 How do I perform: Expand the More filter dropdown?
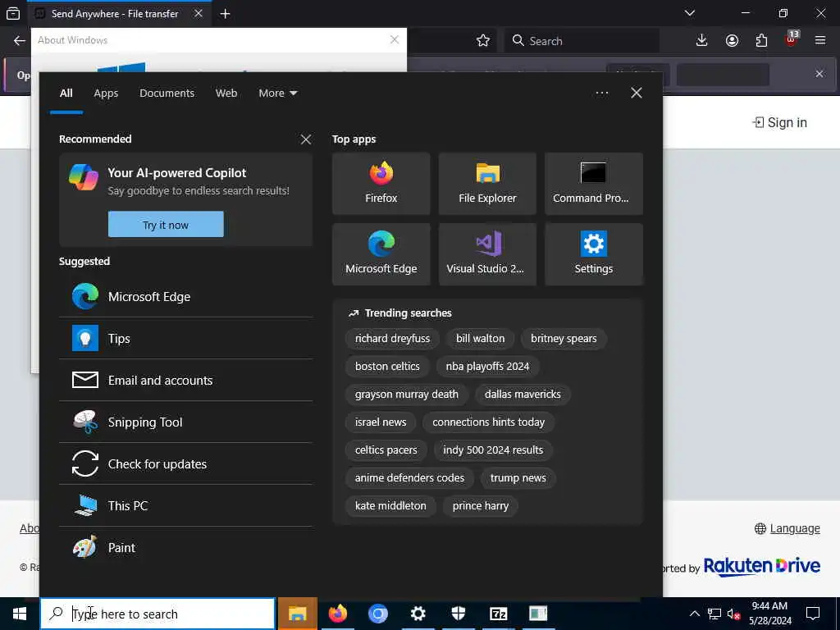point(277,94)
